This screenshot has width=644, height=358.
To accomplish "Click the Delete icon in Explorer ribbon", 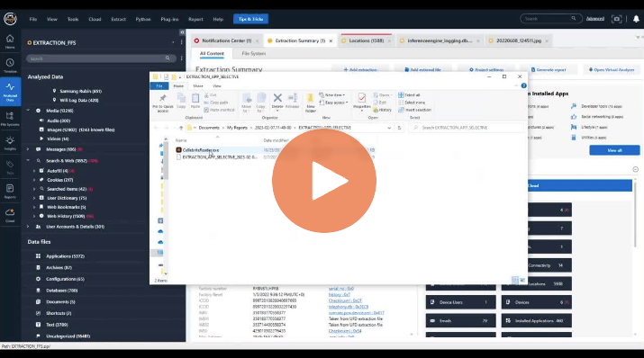I will click(x=277, y=101).
